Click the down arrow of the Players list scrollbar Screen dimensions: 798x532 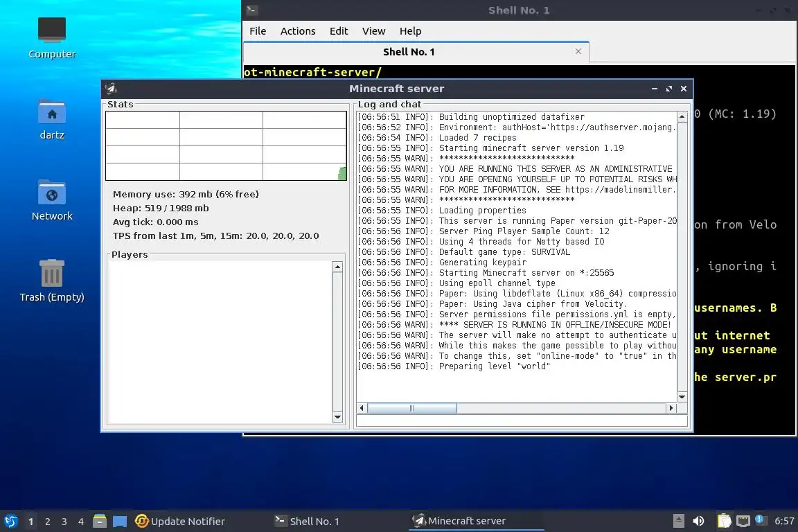[x=337, y=417]
